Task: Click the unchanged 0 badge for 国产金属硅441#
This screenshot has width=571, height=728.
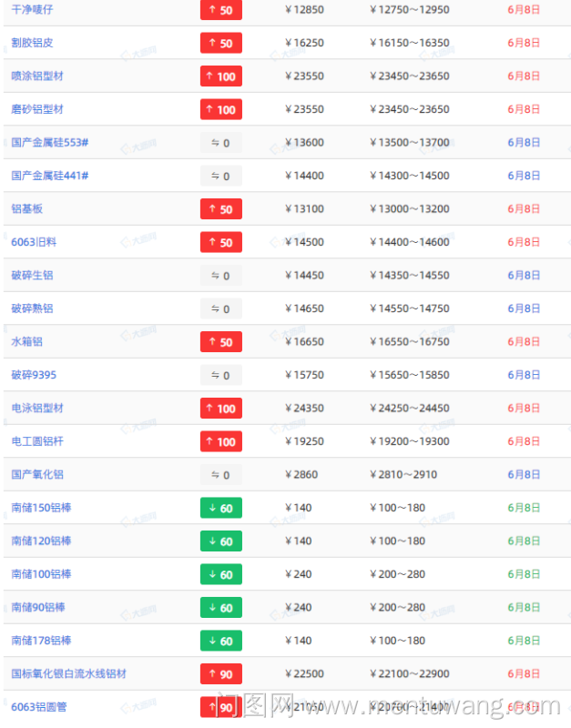Action: [x=220, y=177]
